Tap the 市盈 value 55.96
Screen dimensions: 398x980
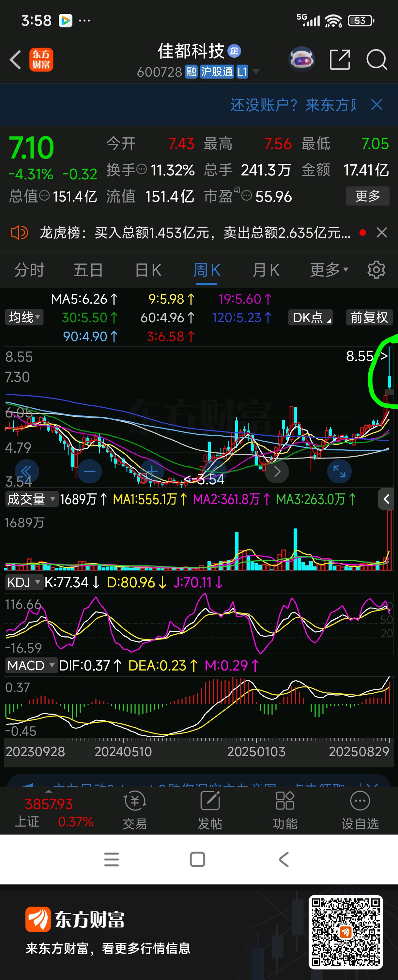274,196
